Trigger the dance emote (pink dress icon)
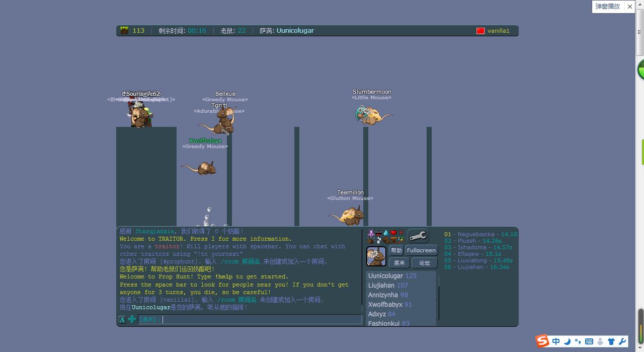The width and height of the screenshot is (644, 352). pos(371,233)
